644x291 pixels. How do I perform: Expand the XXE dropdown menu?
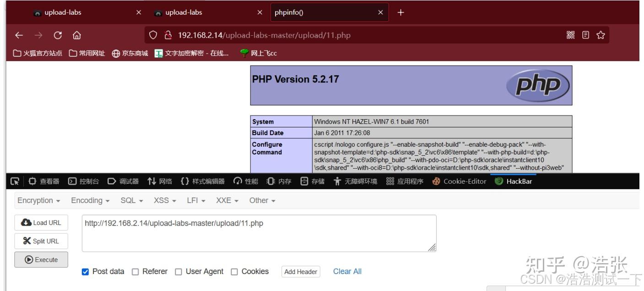[x=227, y=200]
